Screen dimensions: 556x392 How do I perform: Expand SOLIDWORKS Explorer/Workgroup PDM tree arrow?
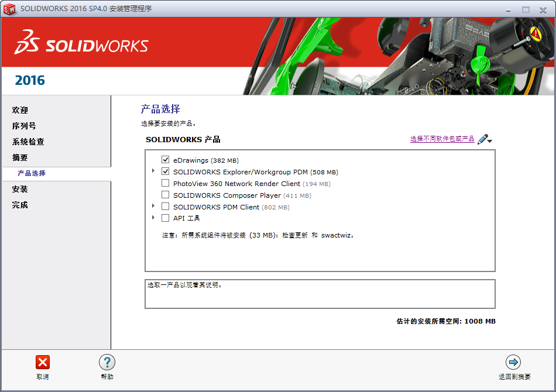coord(153,171)
